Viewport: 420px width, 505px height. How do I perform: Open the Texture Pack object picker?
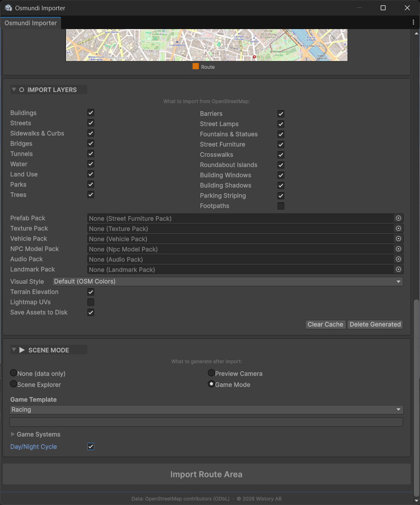[x=398, y=228]
